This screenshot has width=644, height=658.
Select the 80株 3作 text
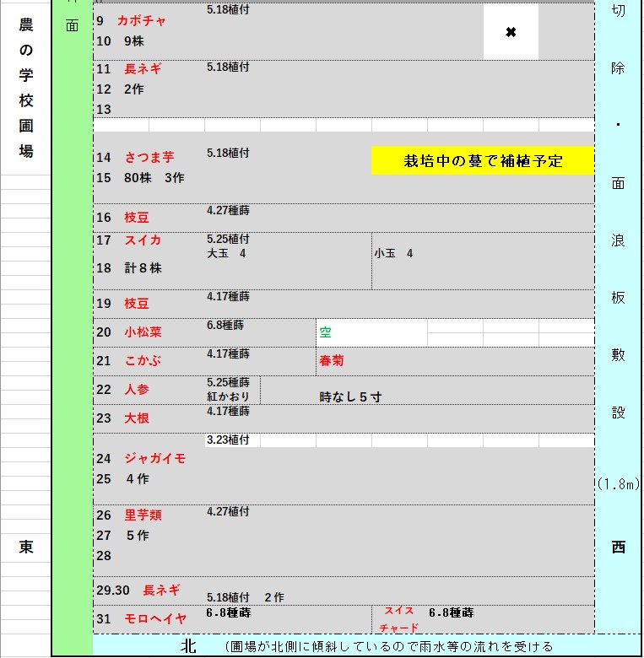point(154,178)
